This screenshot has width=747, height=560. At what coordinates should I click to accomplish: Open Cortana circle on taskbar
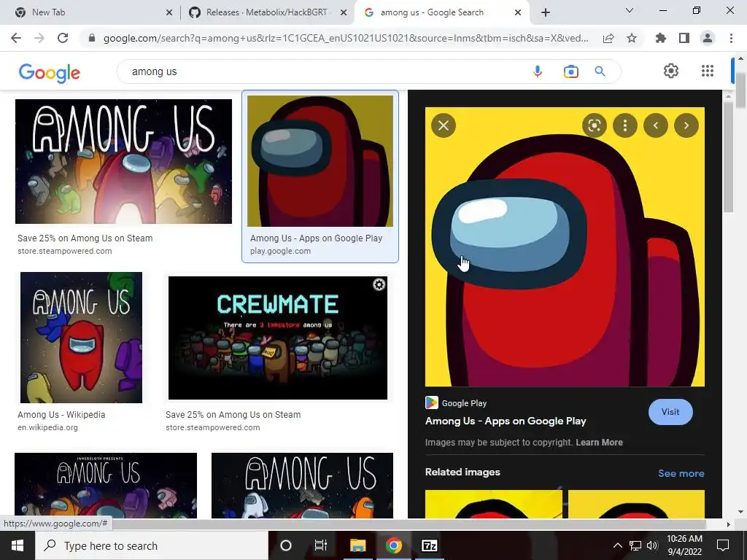tap(286, 545)
